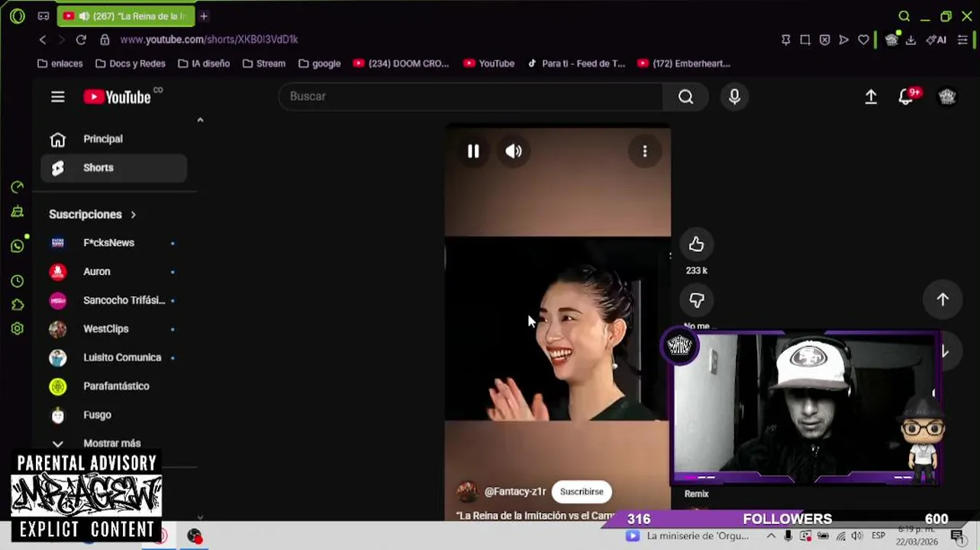980x550 pixels.
Task: Expand the Suscripciones section
Action: [x=92, y=215]
